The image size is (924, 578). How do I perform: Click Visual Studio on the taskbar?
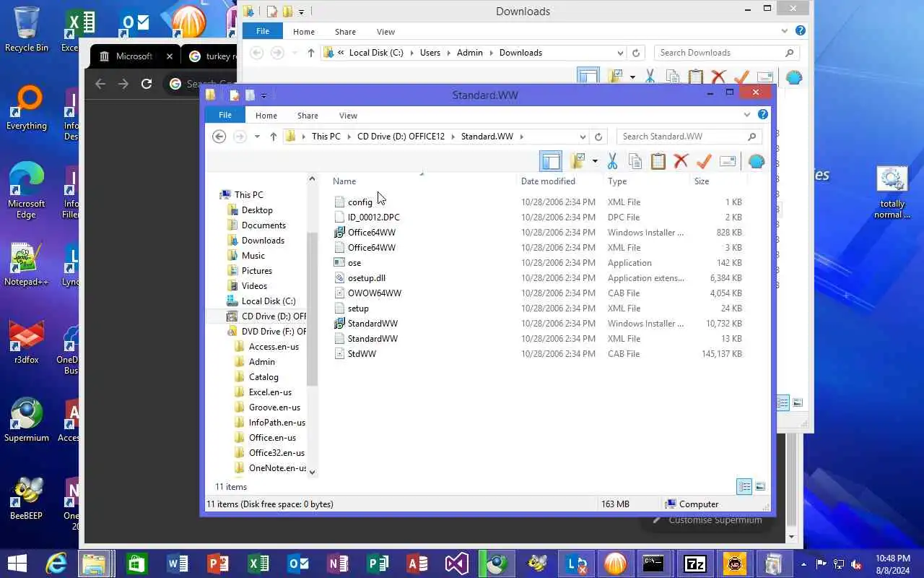(456, 564)
